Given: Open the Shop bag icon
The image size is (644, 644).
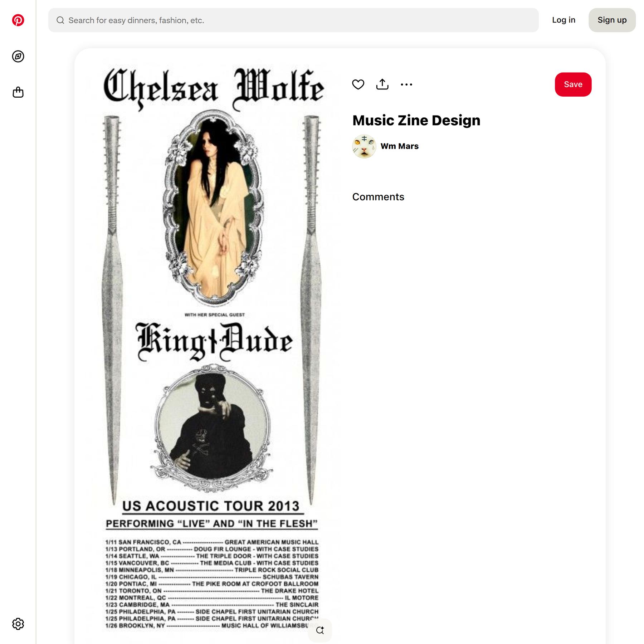Looking at the screenshot, I should click(18, 92).
